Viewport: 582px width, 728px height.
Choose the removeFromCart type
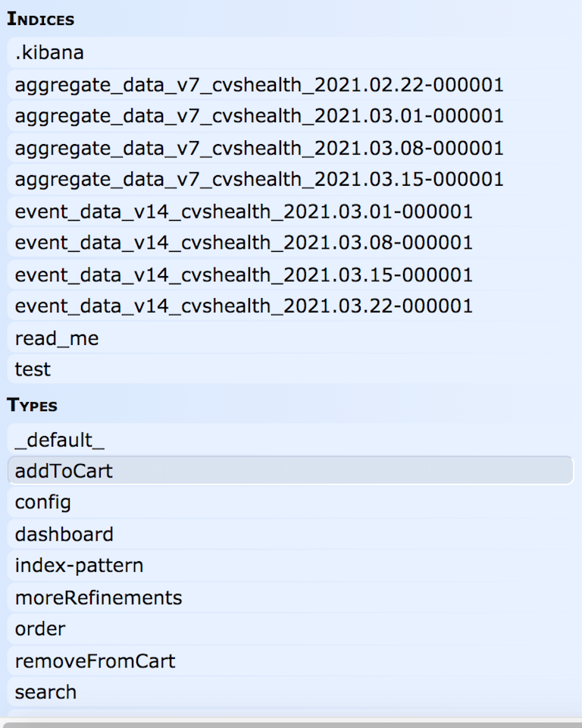tap(290, 661)
